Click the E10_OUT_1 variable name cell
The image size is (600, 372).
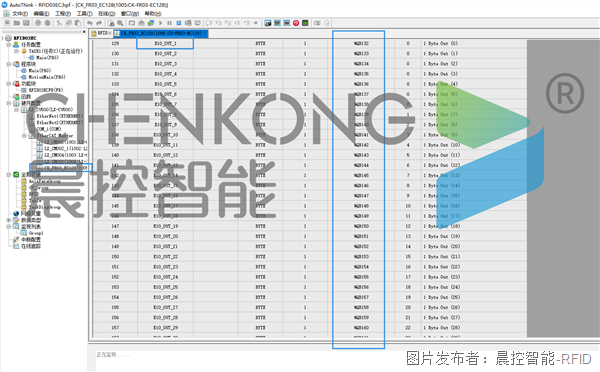165,43
